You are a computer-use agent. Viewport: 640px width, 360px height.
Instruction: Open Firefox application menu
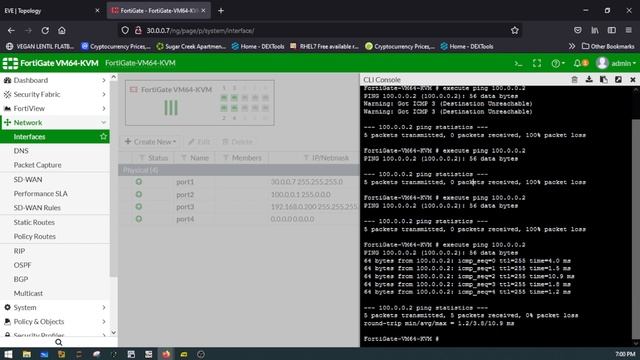click(629, 30)
